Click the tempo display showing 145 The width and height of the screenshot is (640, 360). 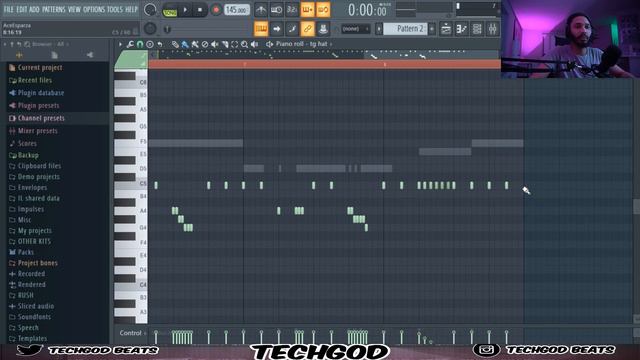point(237,9)
